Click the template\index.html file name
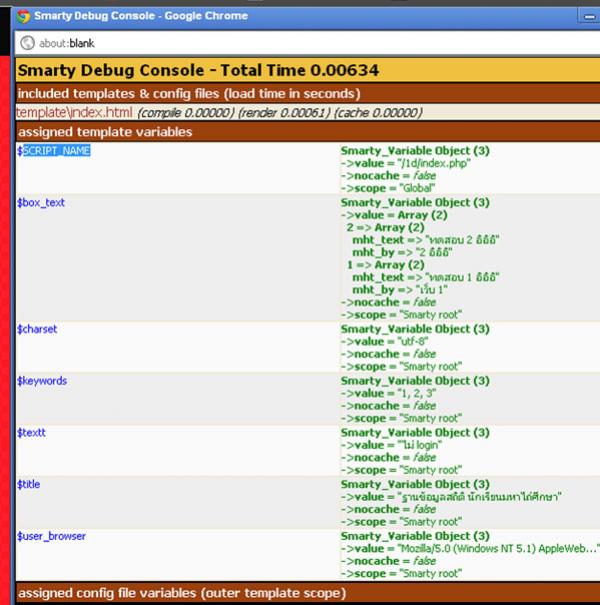Image resolution: width=600 pixels, height=605 pixels. point(74,113)
